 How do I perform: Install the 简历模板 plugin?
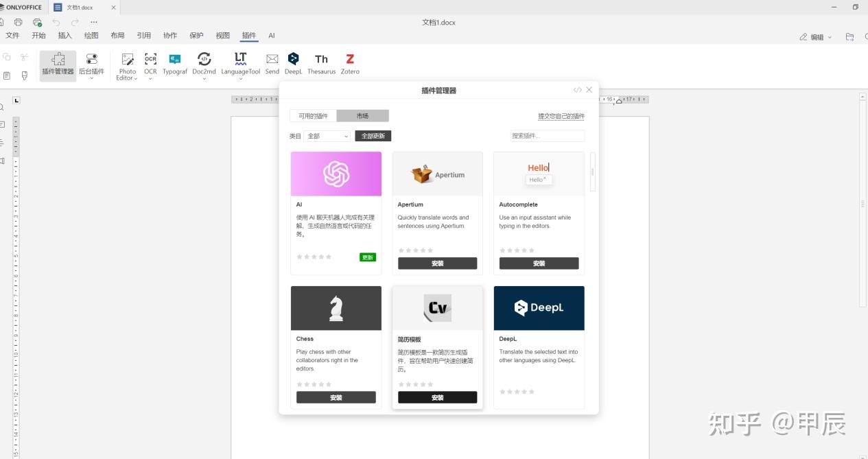(438, 397)
